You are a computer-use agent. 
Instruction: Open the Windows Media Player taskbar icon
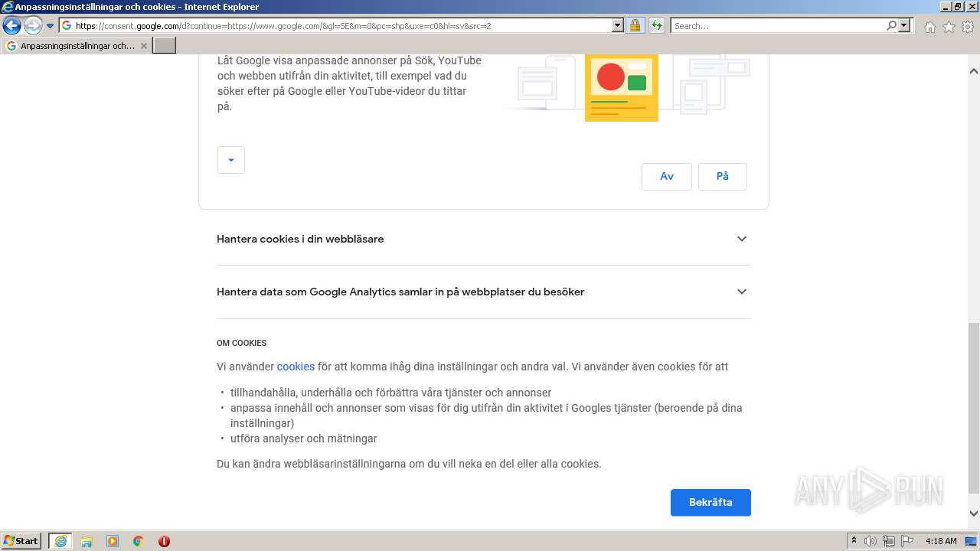(x=113, y=541)
